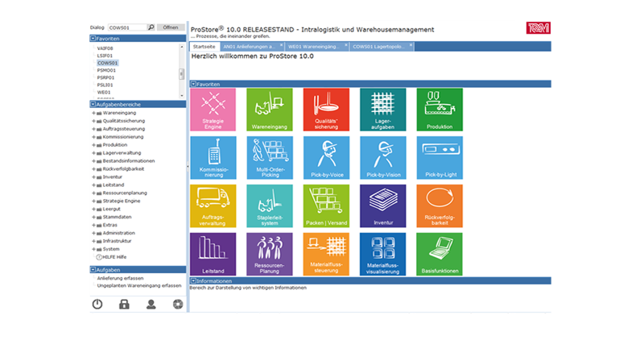Click the Inventur purple tile

tap(383, 206)
